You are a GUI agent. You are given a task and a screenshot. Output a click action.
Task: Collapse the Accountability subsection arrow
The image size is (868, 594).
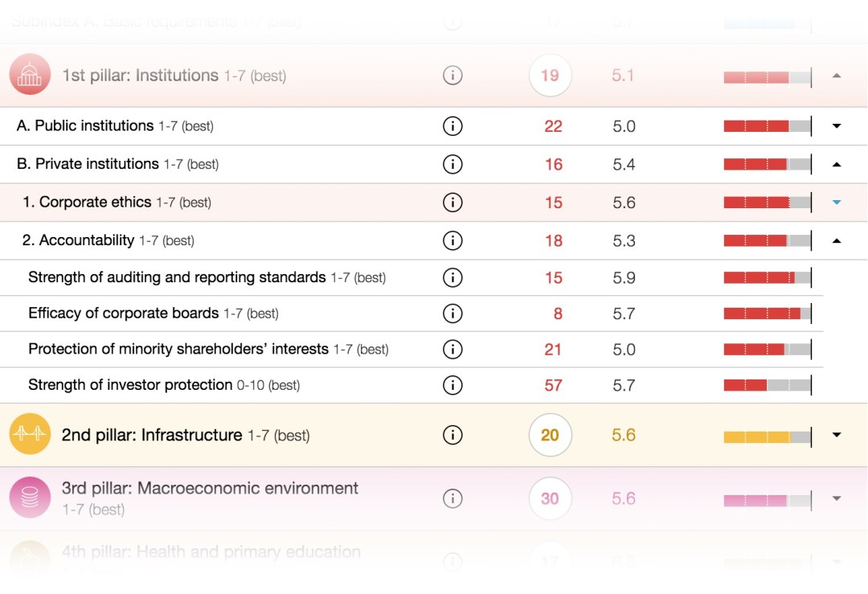837,240
